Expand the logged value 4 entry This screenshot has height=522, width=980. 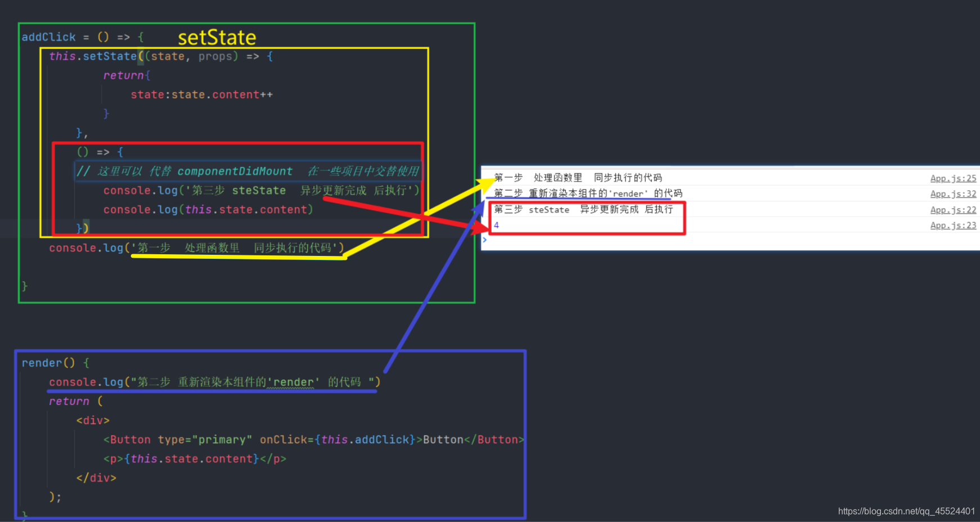[497, 225]
